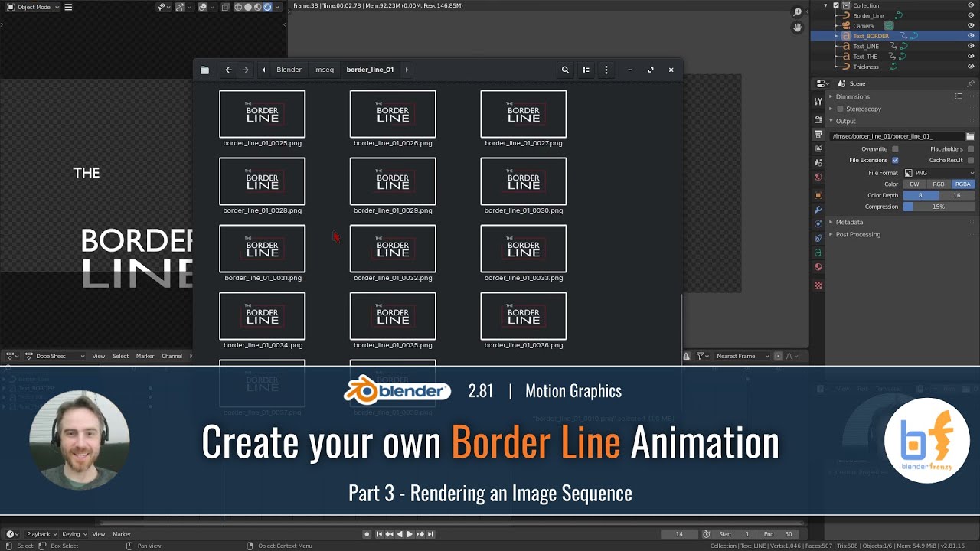Open the dope sheet View menu
This screenshot has height=551, width=980.
pos(99,356)
